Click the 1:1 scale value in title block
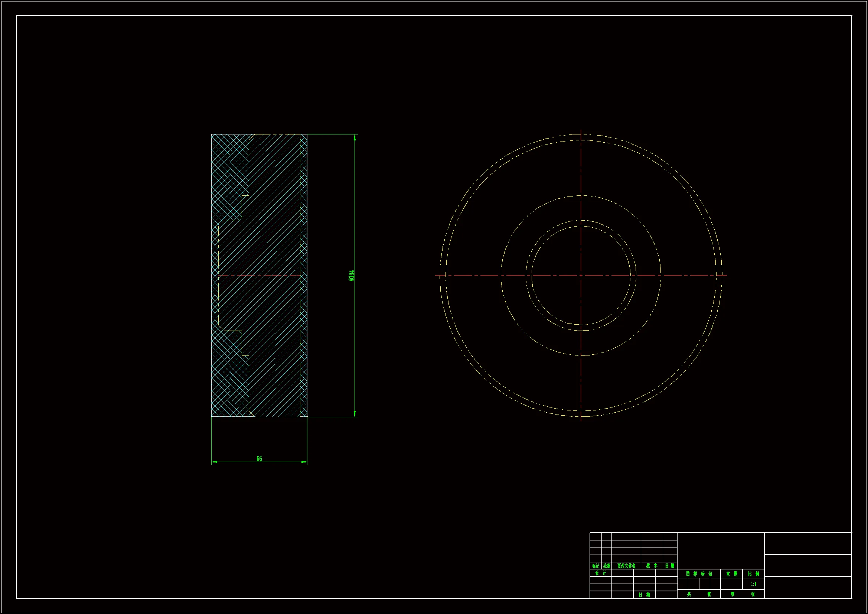Screen dimensions: 868x614 click(x=753, y=584)
